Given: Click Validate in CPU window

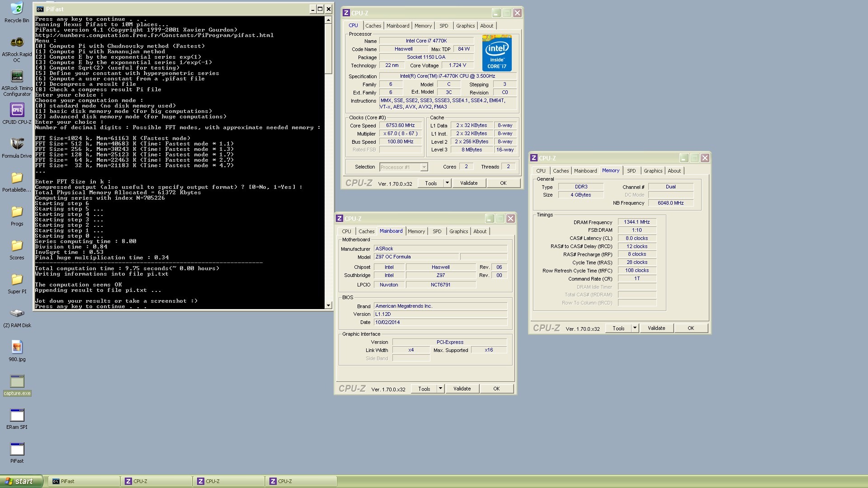Looking at the screenshot, I should [x=469, y=183].
